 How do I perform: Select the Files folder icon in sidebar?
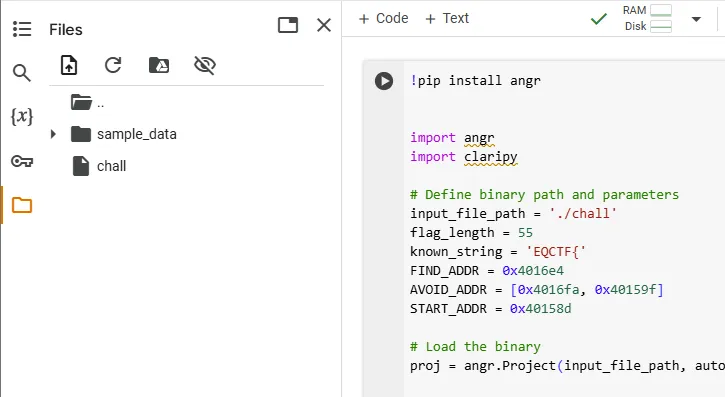click(x=22, y=205)
